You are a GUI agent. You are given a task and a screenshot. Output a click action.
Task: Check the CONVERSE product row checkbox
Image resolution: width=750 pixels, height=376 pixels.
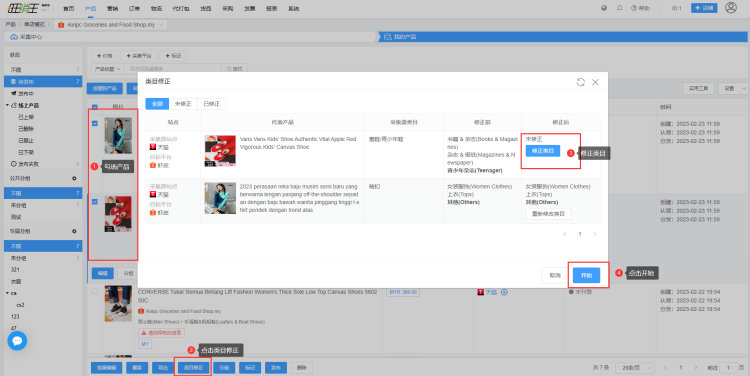coord(95,291)
